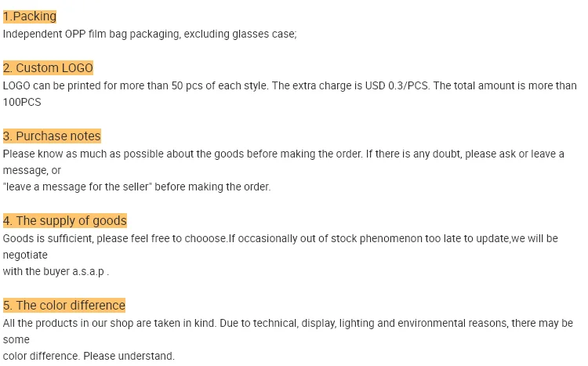Select the "5. The color difference" heading
This screenshot has width=588, height=366.
click(64, 306)
